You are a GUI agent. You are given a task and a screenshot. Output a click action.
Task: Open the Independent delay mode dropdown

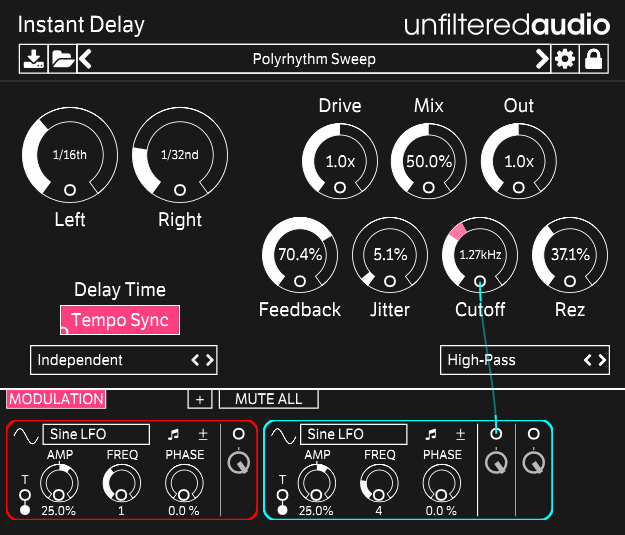(x=124, y=360)
